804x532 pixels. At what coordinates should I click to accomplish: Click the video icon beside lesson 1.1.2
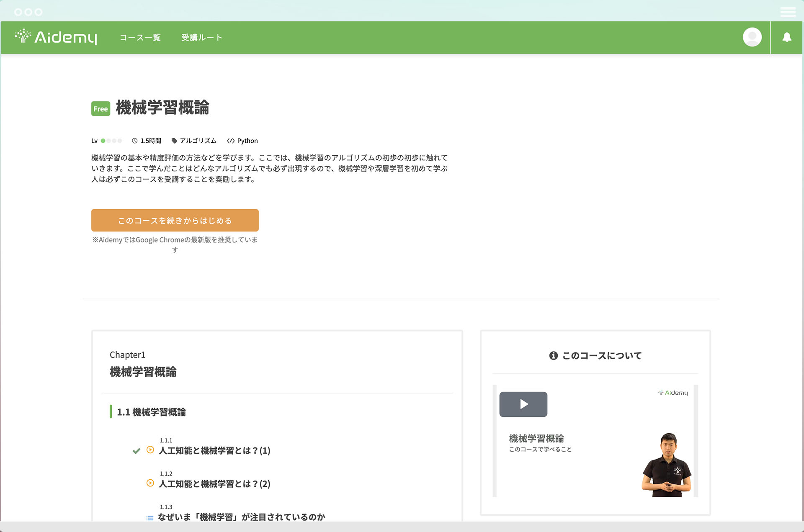(x=150, y=483)
